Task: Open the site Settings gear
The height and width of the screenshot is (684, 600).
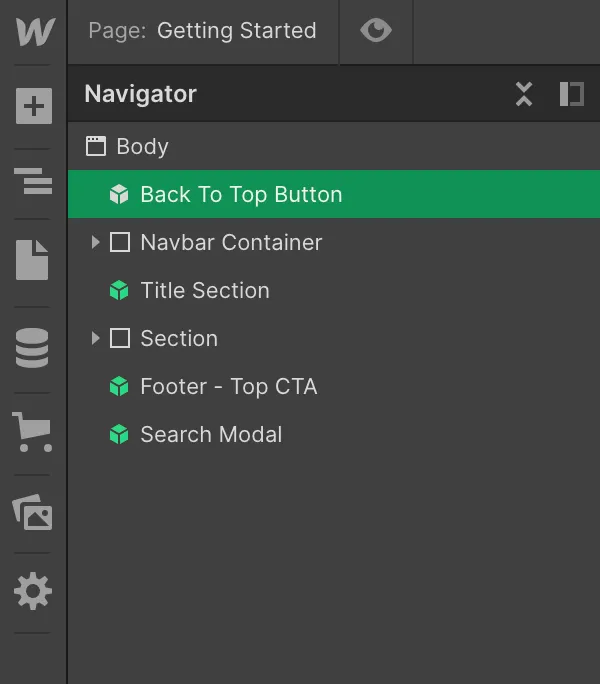Action: click(x=33, y=591)
